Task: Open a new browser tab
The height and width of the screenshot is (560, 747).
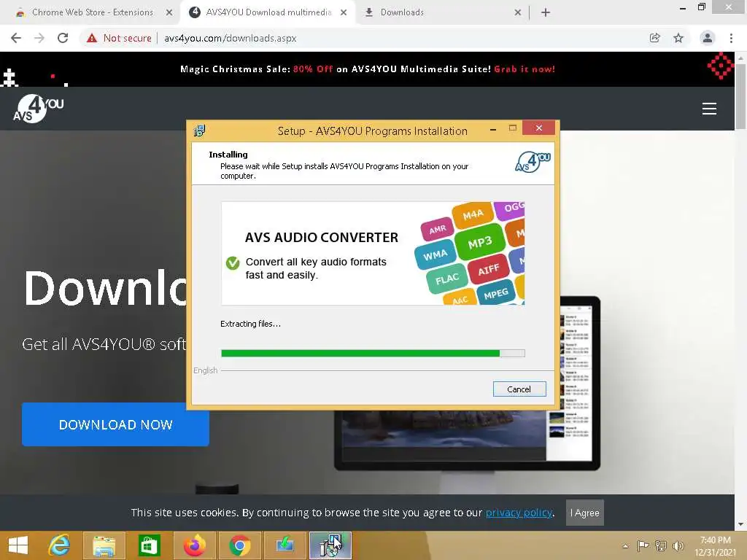Action: tap(546, 12)
